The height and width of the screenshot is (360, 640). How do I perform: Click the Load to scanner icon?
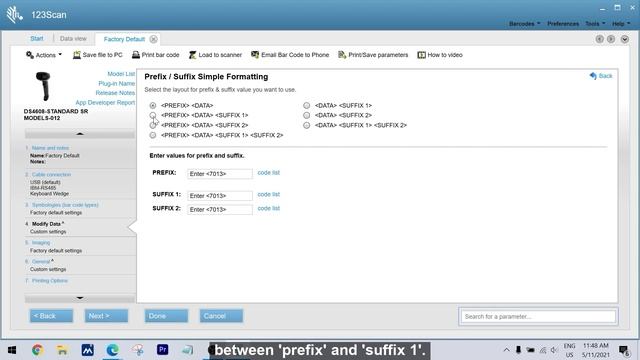[193, 55]
